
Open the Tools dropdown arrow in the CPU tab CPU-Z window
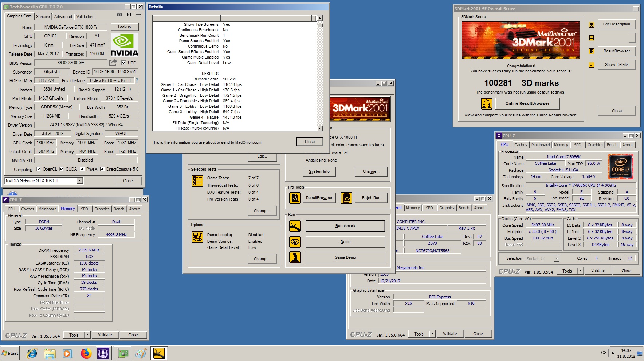[x=580, y=271]
